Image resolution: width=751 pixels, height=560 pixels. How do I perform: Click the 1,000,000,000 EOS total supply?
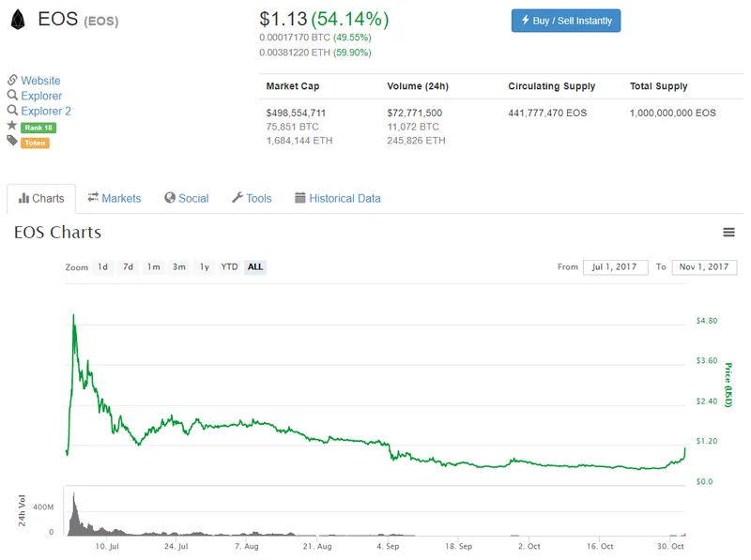[673, 113]
